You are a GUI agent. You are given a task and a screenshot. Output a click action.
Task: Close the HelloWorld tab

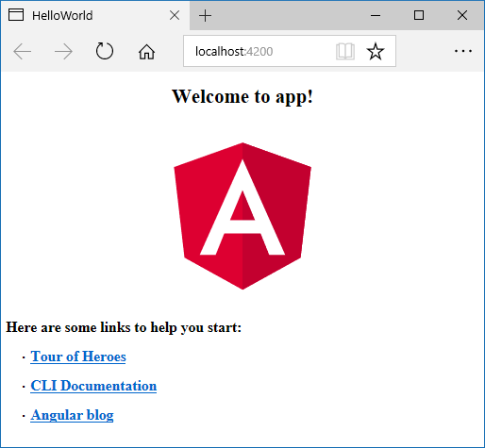click(x=175, y=15)
